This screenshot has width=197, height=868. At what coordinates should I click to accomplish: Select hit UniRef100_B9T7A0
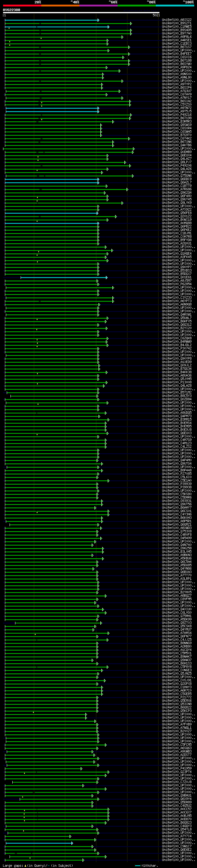177,33
